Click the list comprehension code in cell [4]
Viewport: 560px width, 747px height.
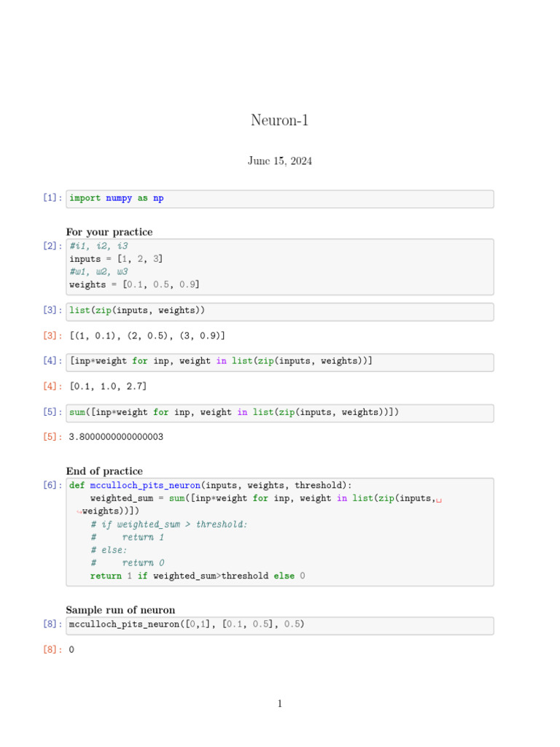(221, 361)
